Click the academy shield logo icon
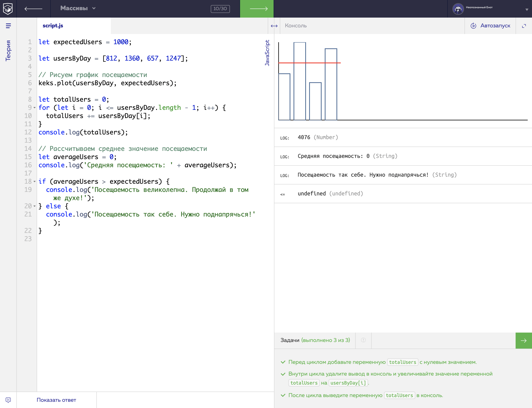 click(x=8, y=9)
